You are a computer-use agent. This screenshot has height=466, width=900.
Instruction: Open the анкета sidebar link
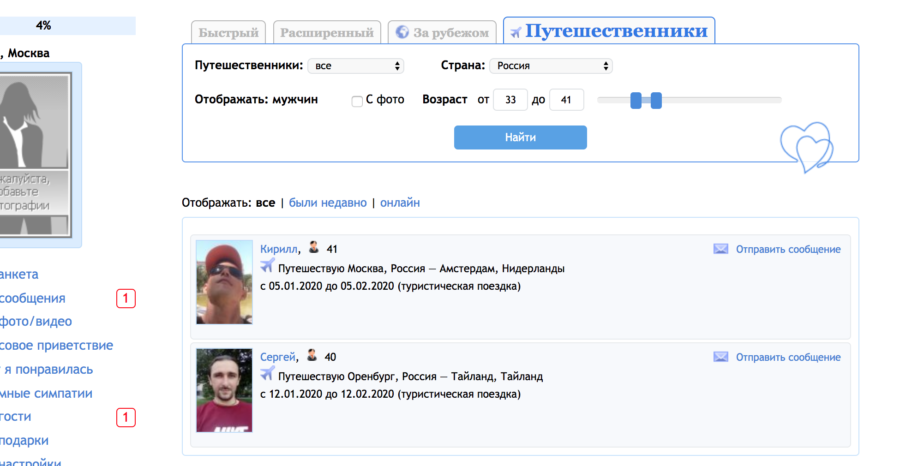pyautogui.click(x=19, y=274)
